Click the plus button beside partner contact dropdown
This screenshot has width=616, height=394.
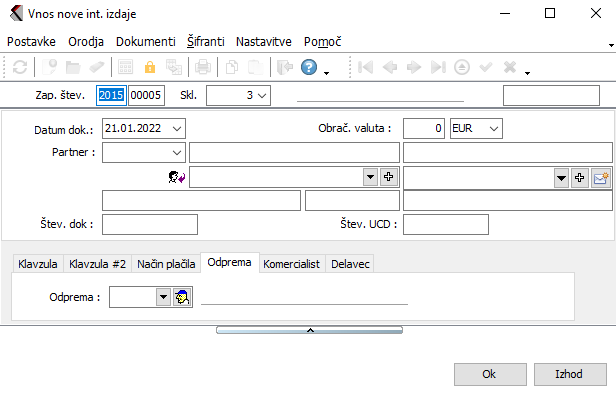click(389, 177)
